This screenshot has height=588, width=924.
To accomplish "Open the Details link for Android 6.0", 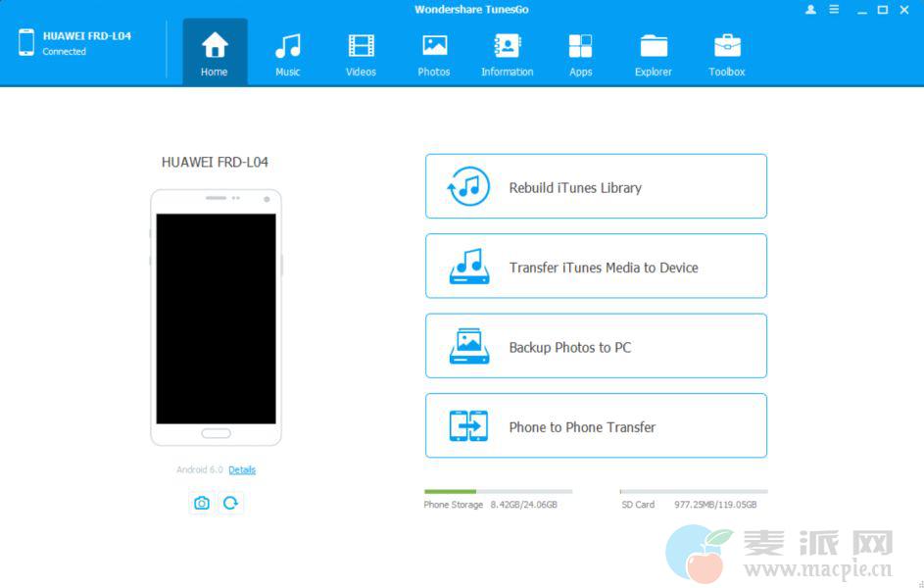I will coord(242,470).
